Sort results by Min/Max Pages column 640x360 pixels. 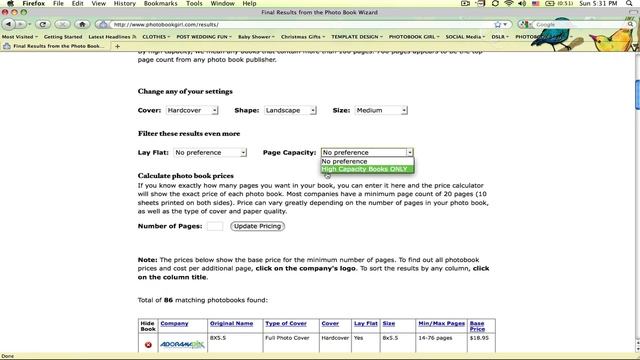click(x=442, y=323)
